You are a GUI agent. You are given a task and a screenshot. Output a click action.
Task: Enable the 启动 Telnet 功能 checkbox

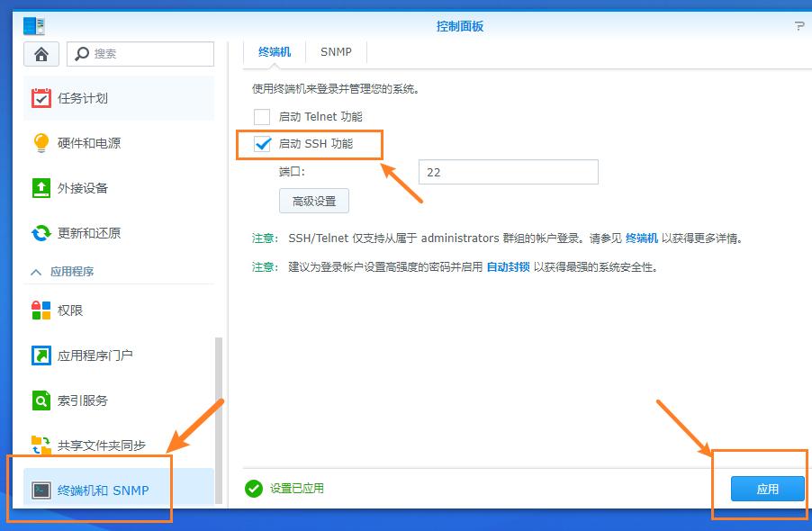264,116
